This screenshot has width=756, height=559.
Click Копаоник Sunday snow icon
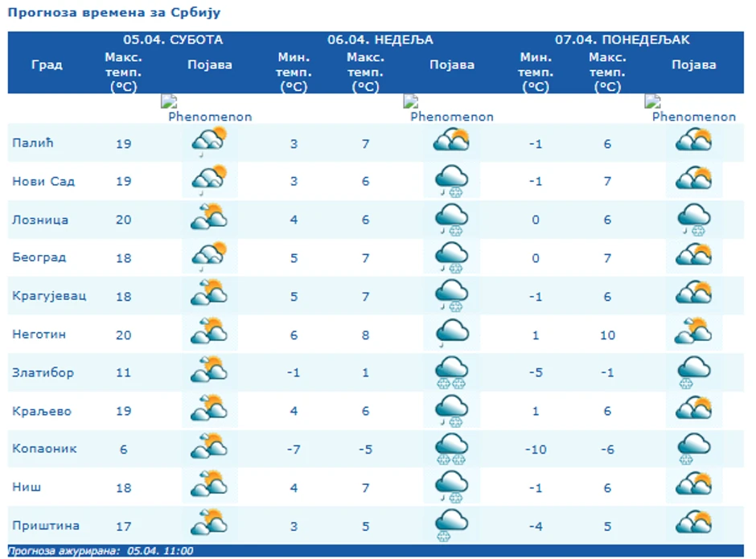(452, 448)
